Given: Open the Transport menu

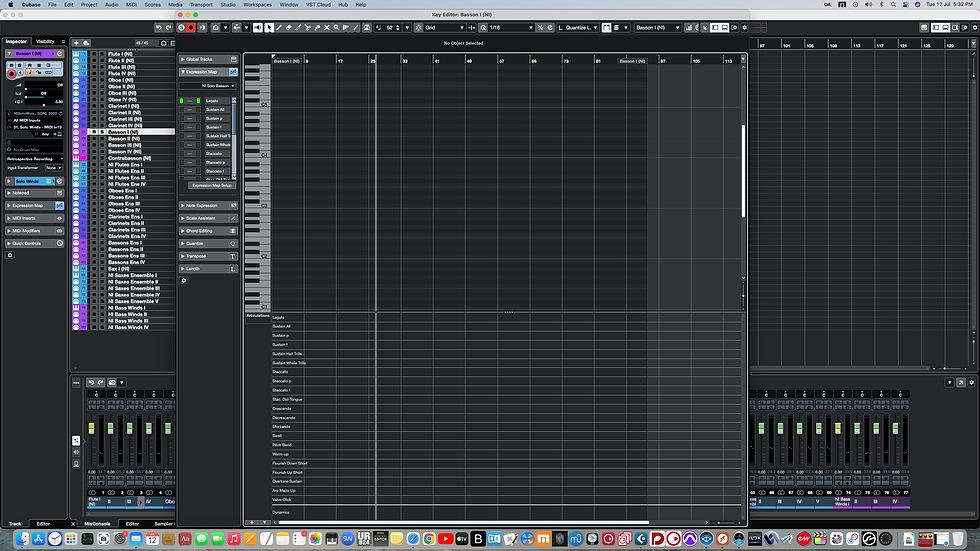Looking at the screenshot, I should [201, 4].
